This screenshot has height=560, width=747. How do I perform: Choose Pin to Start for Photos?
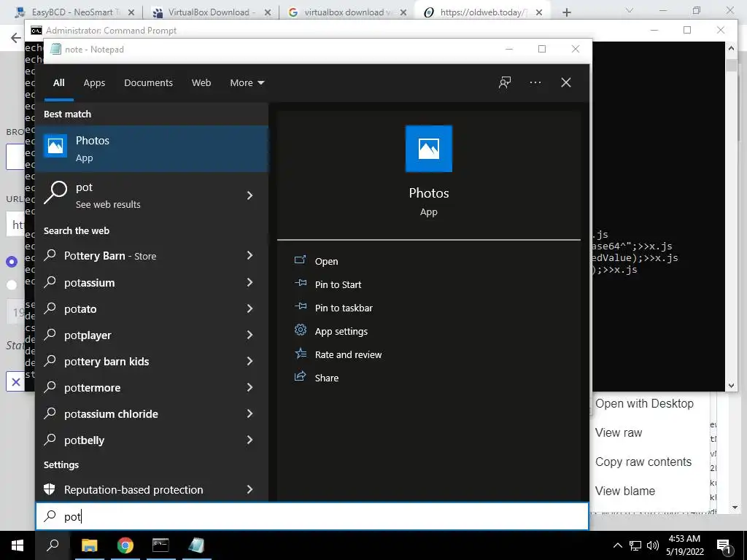(x=338, y=285)
